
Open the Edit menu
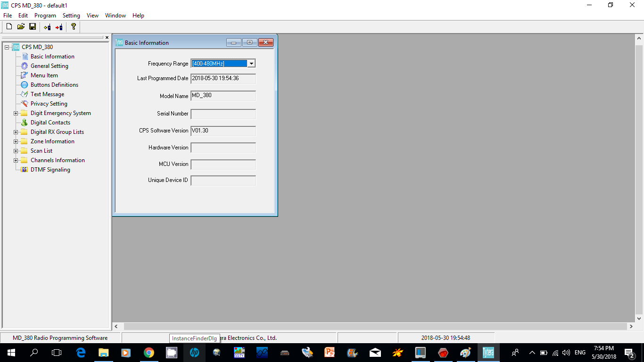[23, 16]
